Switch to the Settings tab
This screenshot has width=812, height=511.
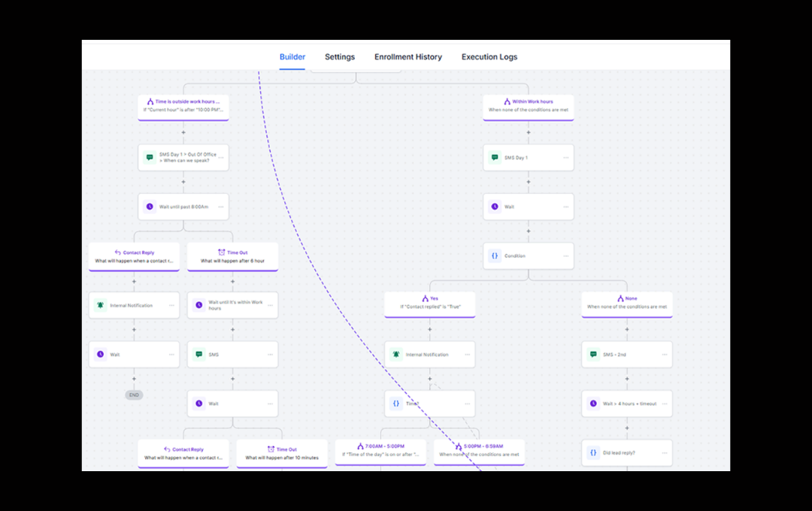(340, 57)
